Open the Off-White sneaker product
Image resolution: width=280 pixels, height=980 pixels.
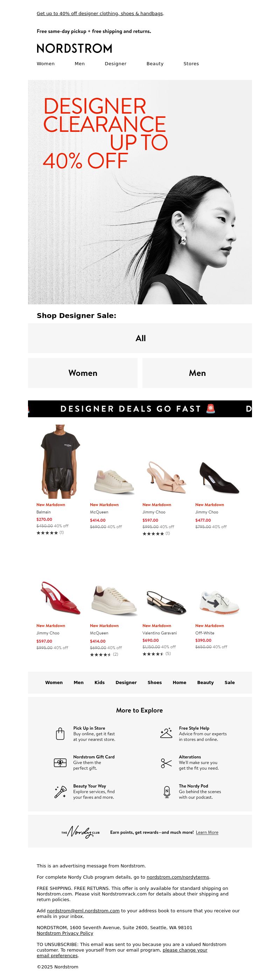[x=219, y=602]
